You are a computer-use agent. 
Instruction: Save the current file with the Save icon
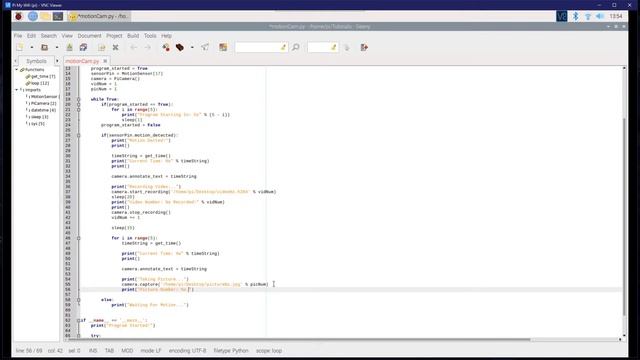tap(70, 47)
